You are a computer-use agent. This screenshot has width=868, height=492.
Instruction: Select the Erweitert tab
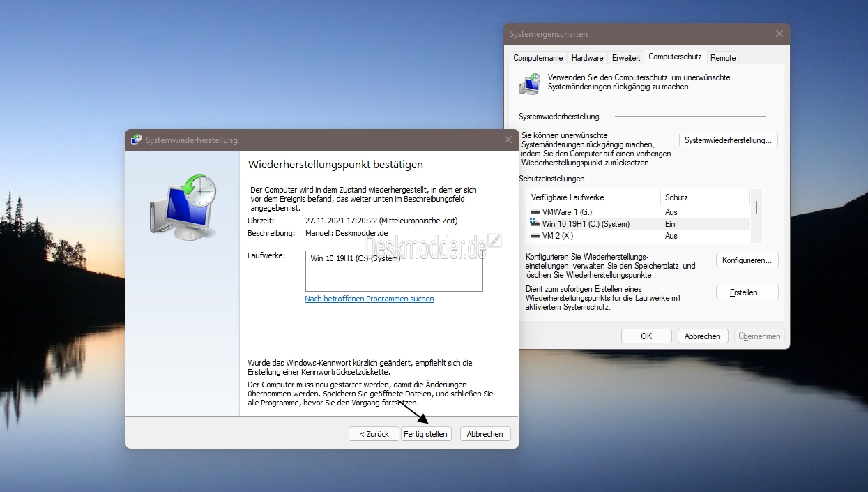click(626, 58)
